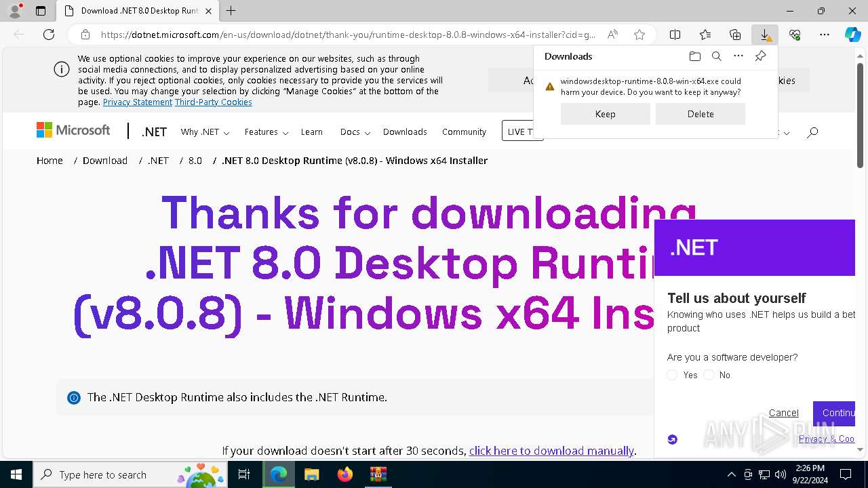Go to Download breadcrumb
Screen dimensions: 868x488
tap(105, 161)
